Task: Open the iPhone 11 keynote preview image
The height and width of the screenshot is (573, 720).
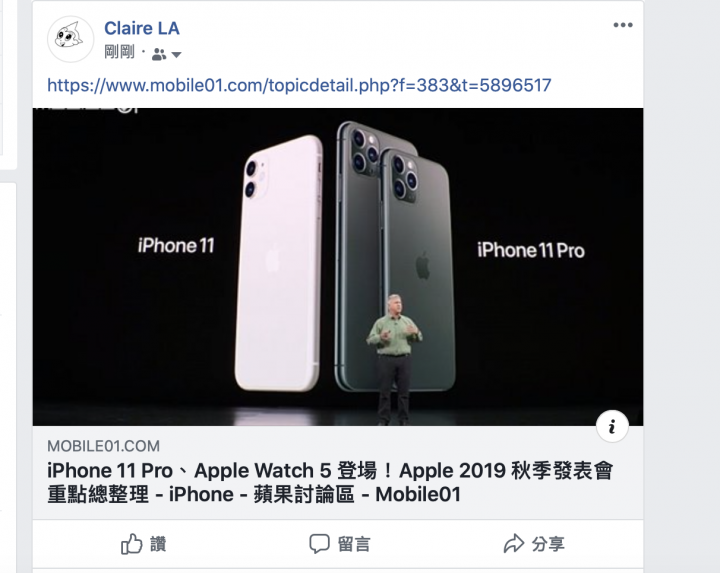Action: tap(338, 267)
